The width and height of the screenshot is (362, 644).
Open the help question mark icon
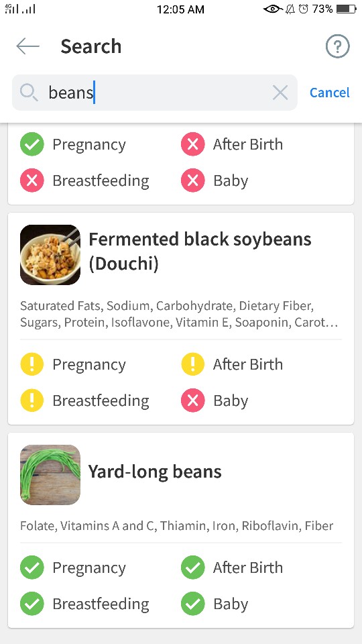[x=337, y=46]
